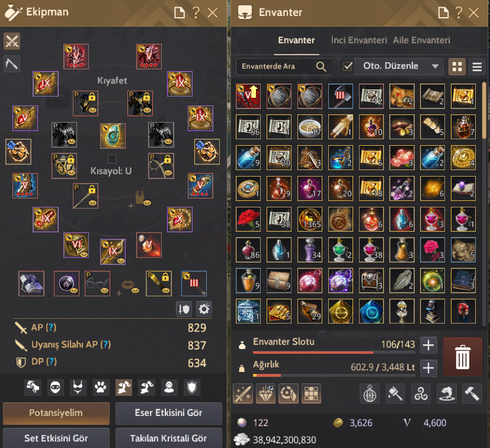Select the paw pet icon
Screen dimensions: 490x448
point(101,388)
